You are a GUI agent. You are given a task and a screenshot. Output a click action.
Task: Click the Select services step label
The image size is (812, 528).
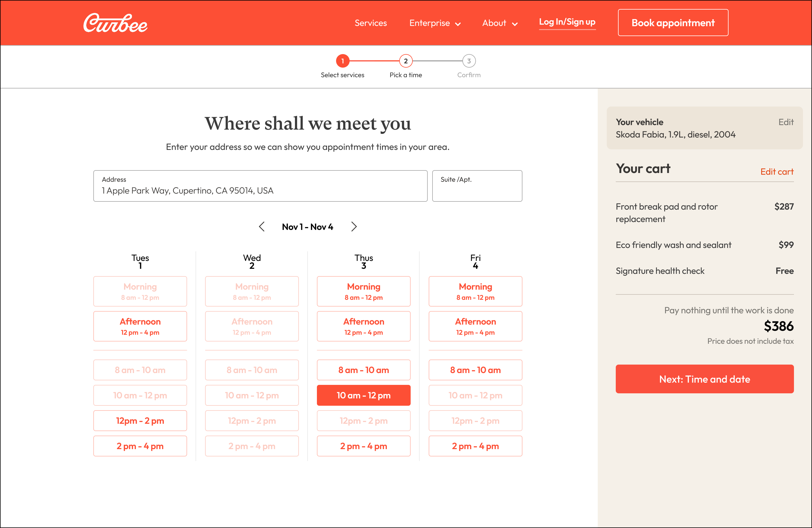click(342, 75)
